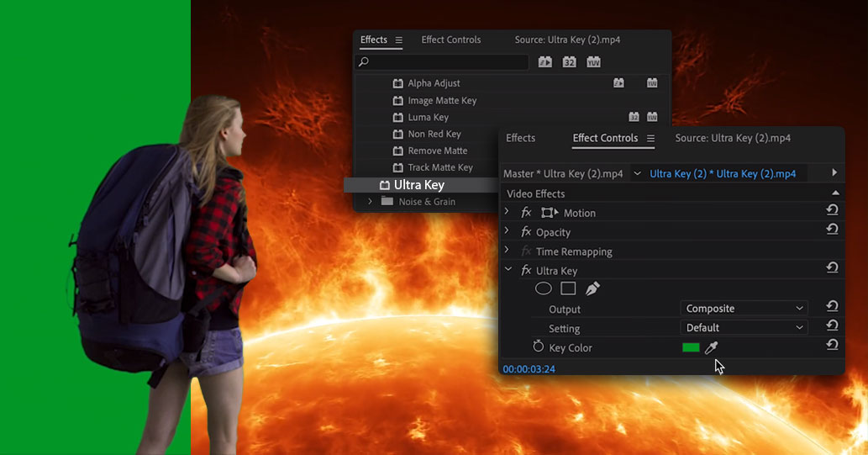Screen dimensions: 868x455
Task: Reset the Ultra Key effect
Action: 832,268
